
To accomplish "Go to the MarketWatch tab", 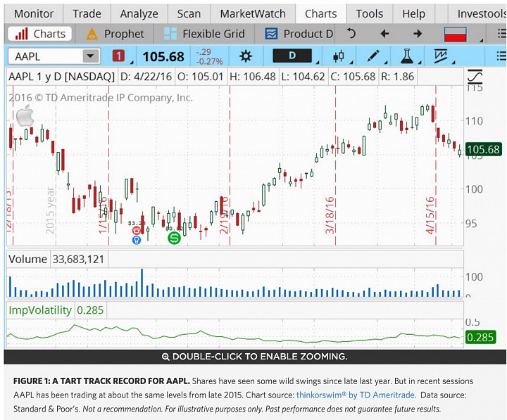I will click(x=253, y=13).
